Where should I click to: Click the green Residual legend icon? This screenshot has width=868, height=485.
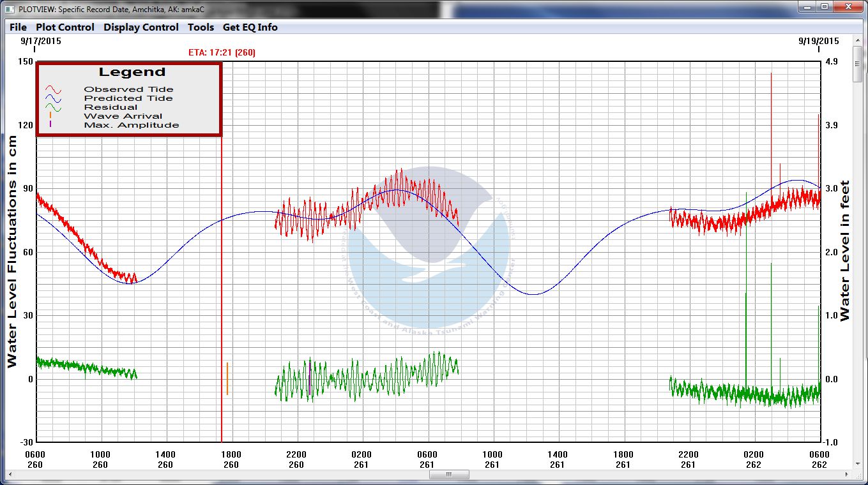[x=52, y=107]
